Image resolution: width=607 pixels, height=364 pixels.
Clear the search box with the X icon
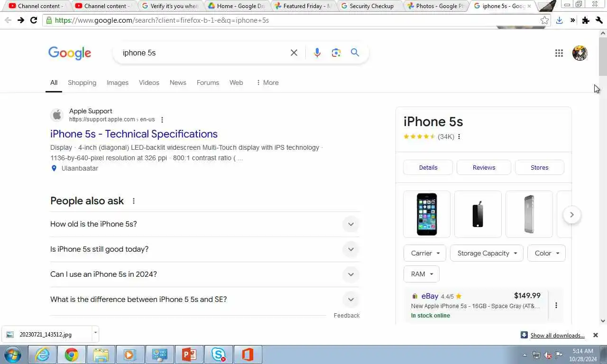[x=294, y=53]
